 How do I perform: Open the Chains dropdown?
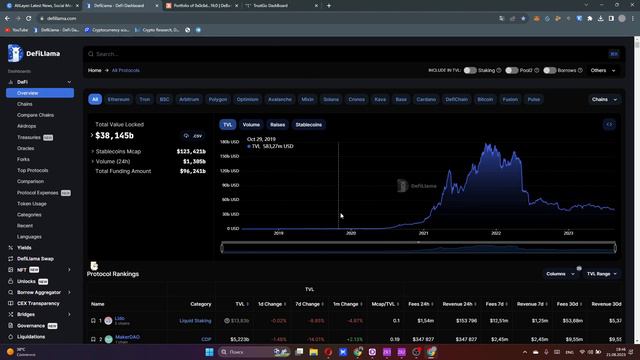pyautogui.click(x=604, y=99)
